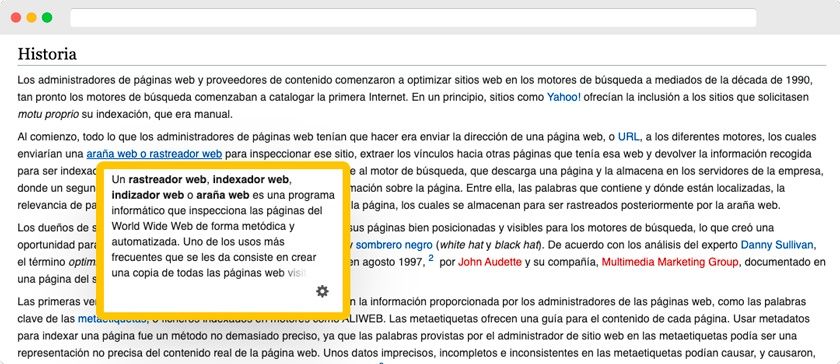Click the italic 'white hat' text
The width and height of the screenshot is (840, 364).
pyautogui.click(x=460, y=245)
